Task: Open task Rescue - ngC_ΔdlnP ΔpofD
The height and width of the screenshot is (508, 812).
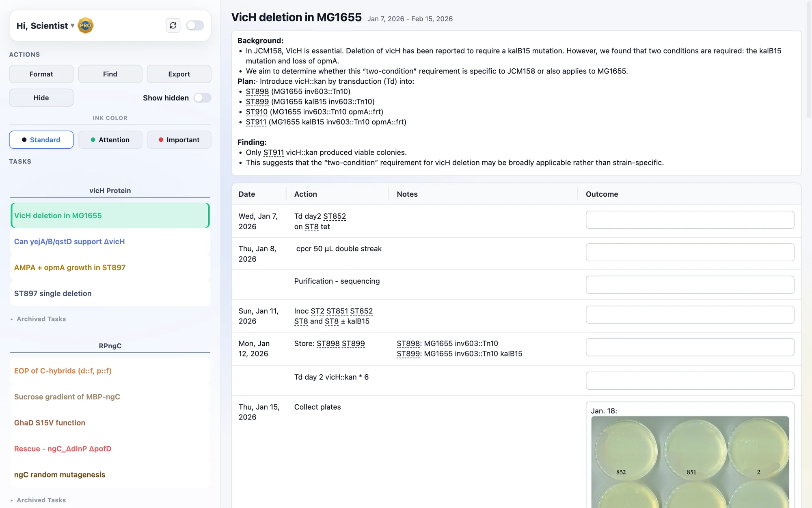Action: [110, 449]
